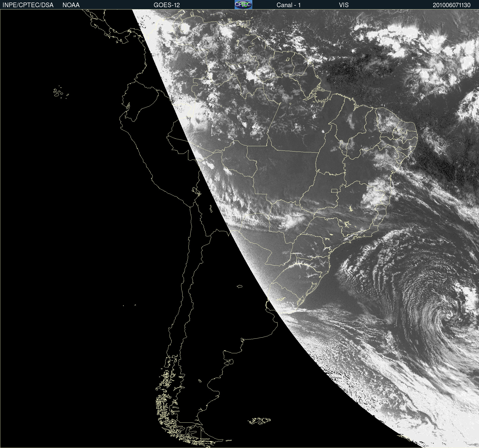Click the NOAA label in header
479x448 pixels.
pyautogui.click(x=71, y=5)
